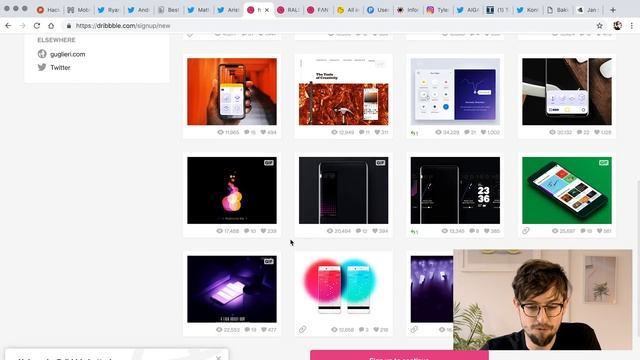This screenshot has width=640, height=360.
Task: Click the GIF badge on the green phone shot
Action: [604, 162]
